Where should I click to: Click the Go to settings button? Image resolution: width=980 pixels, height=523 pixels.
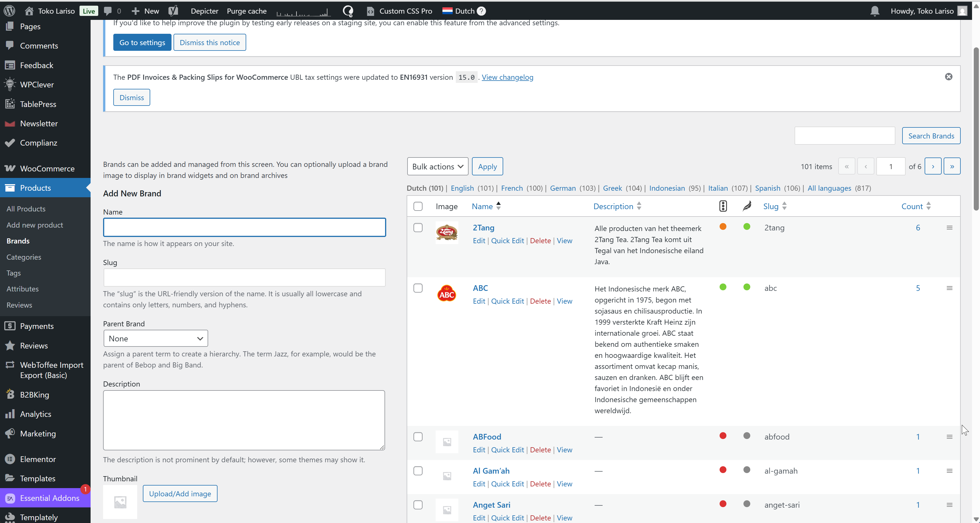coord(142,42)
